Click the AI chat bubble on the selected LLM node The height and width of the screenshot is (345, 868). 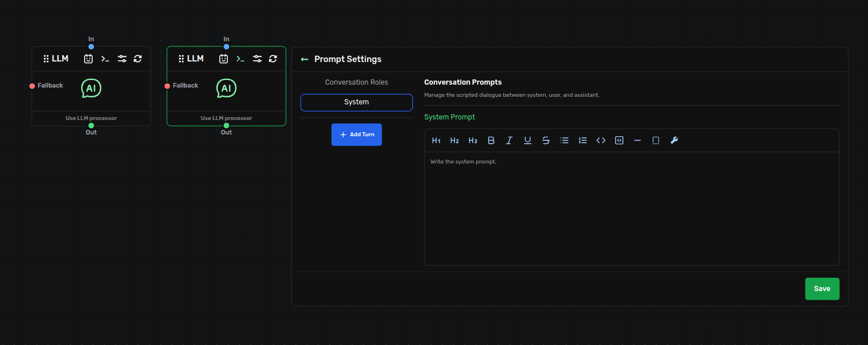226,89
